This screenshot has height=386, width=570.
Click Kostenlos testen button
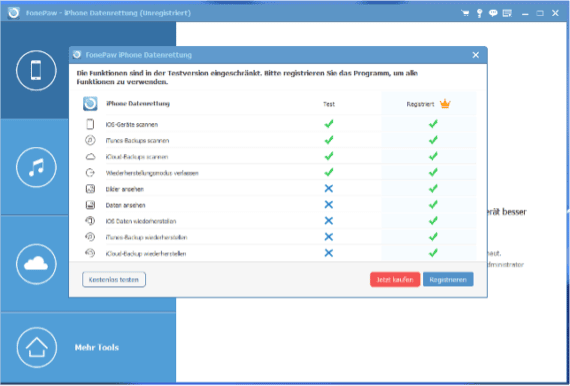[114, 280]
